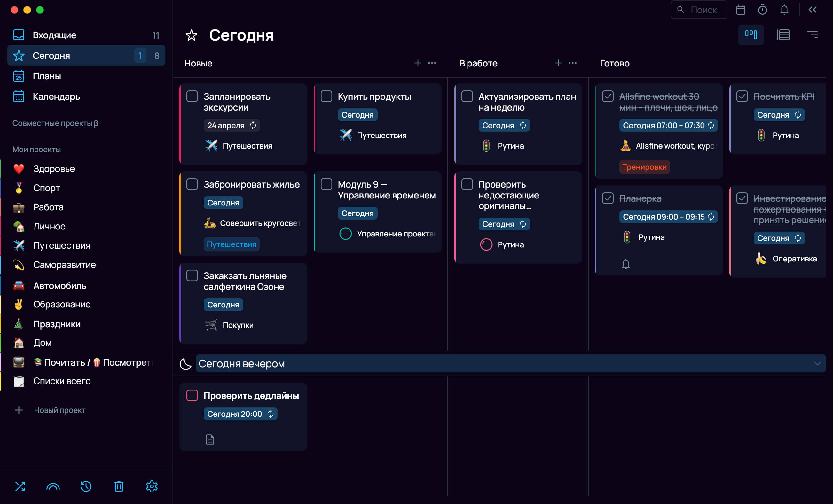The width and height of the screenshot is (833, 504).
Task: Switch to kanban board view
Action: point(751,35)
